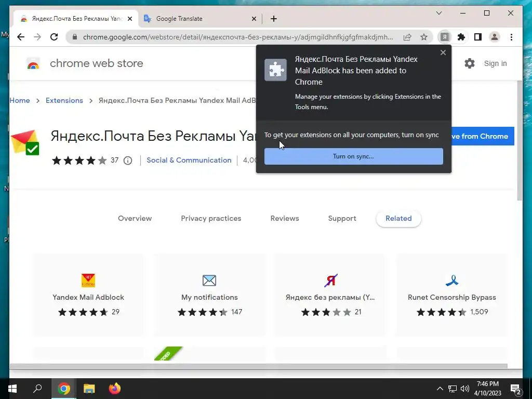Close the Яндекс.Почта Без Рекламы tab
The width and height of the screenshot is (532, 399).
point(129,19)
